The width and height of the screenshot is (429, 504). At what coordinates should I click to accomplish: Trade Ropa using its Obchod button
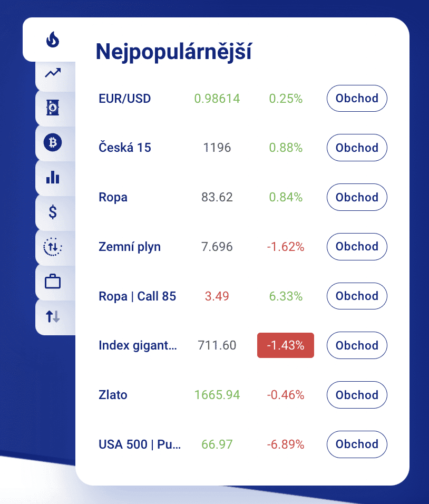(x=357, y=197)
